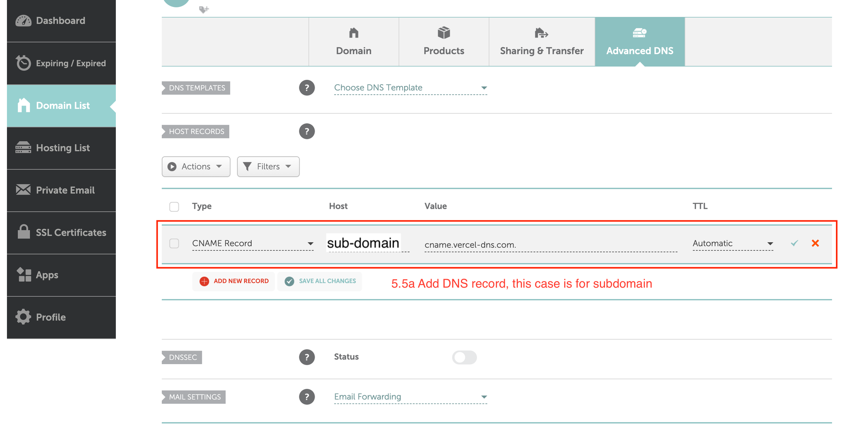Switch to the Sharing & Transfer tab

point(541,42)
